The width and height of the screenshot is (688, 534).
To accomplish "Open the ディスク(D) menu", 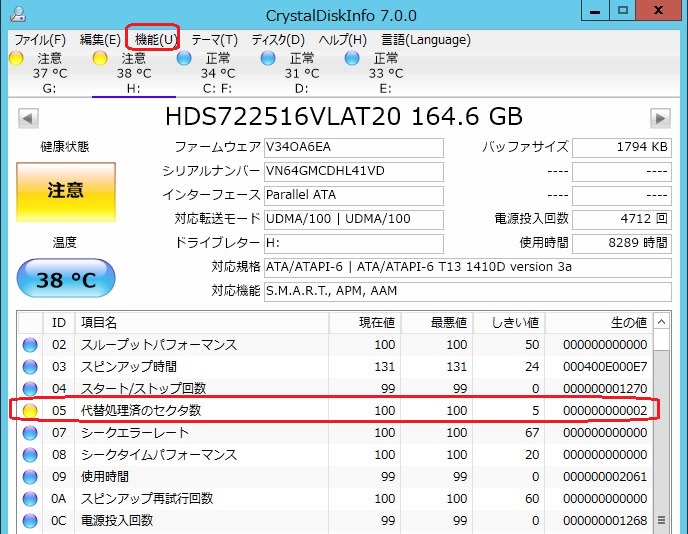I will coord(278,40).
